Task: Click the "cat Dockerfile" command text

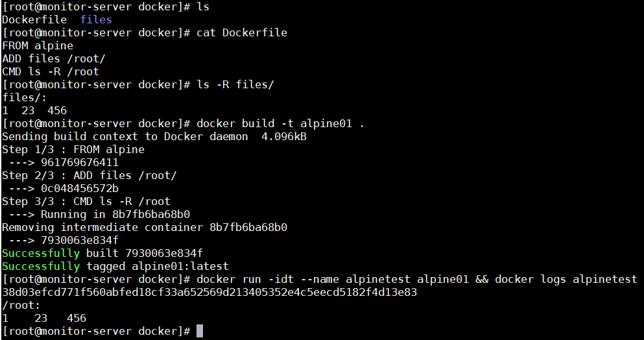Action: 241,32
